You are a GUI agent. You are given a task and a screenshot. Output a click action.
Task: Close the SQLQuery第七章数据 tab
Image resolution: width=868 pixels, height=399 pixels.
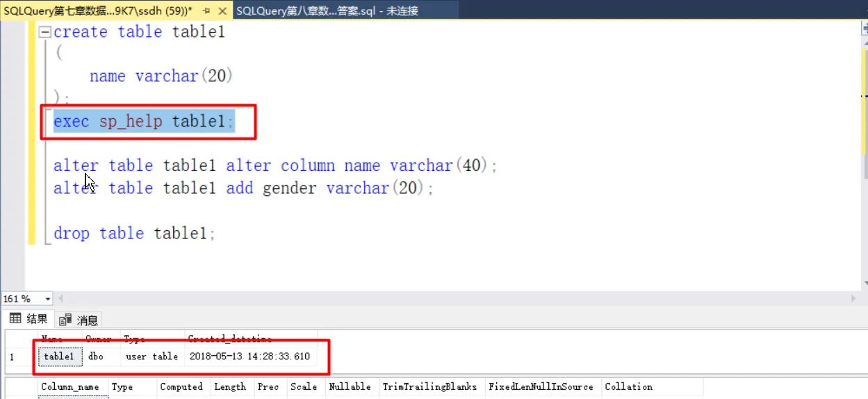(x=223, y=11)
